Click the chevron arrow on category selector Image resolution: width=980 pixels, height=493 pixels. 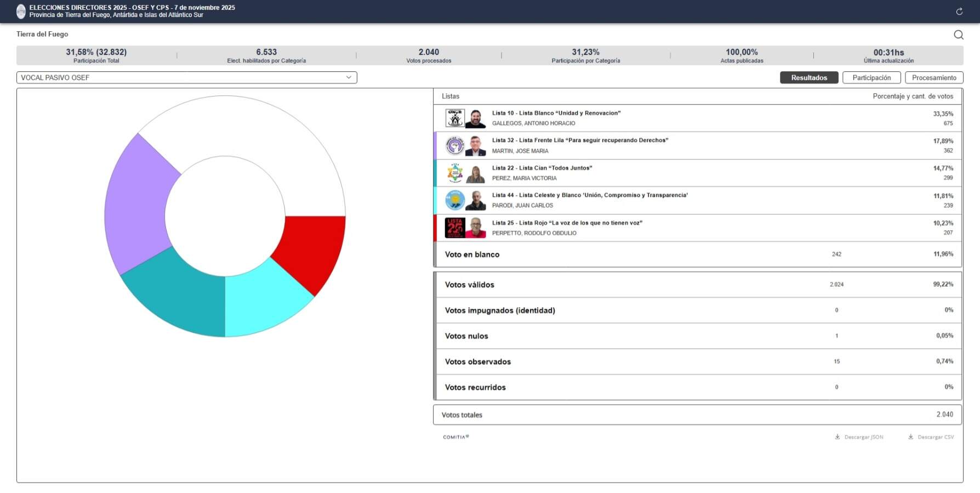(x=349, y=78)
